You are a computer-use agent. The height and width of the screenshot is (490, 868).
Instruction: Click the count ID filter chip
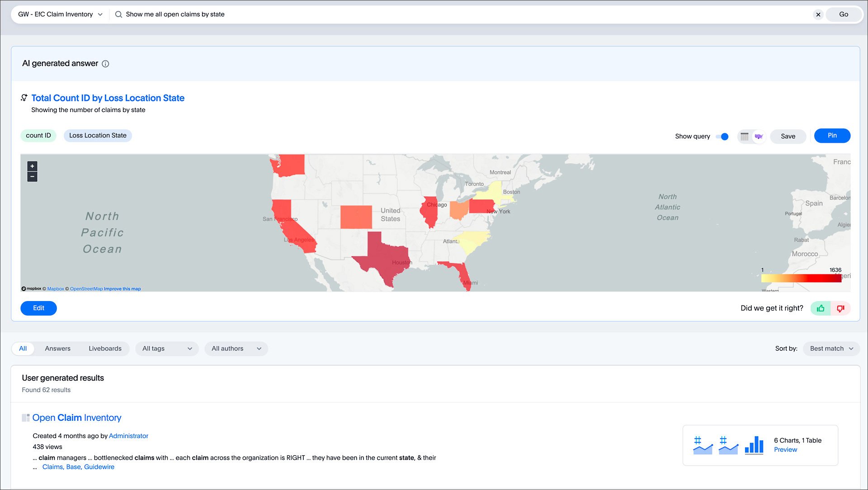point(38,135)
